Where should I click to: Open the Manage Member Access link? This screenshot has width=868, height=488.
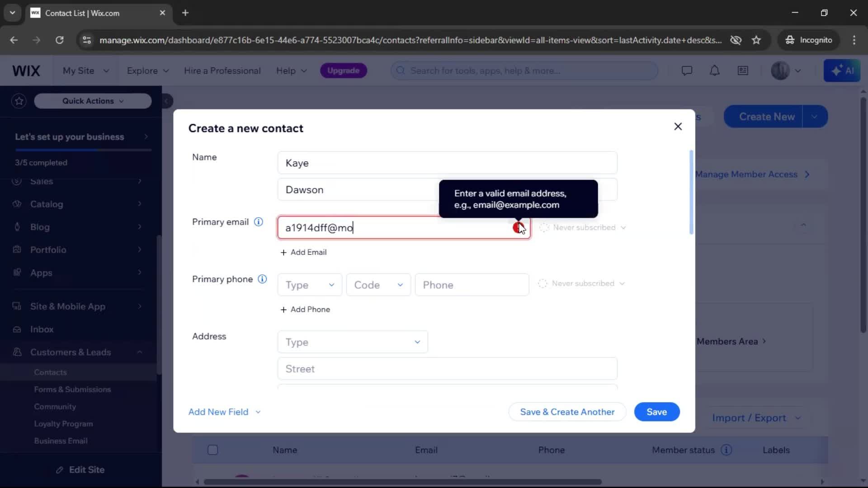coord(752,174)
